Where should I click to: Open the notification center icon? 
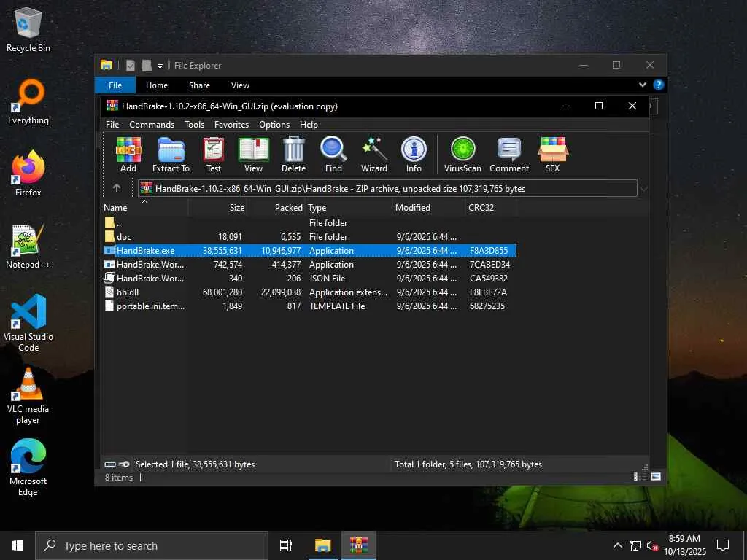coord(723,545)
